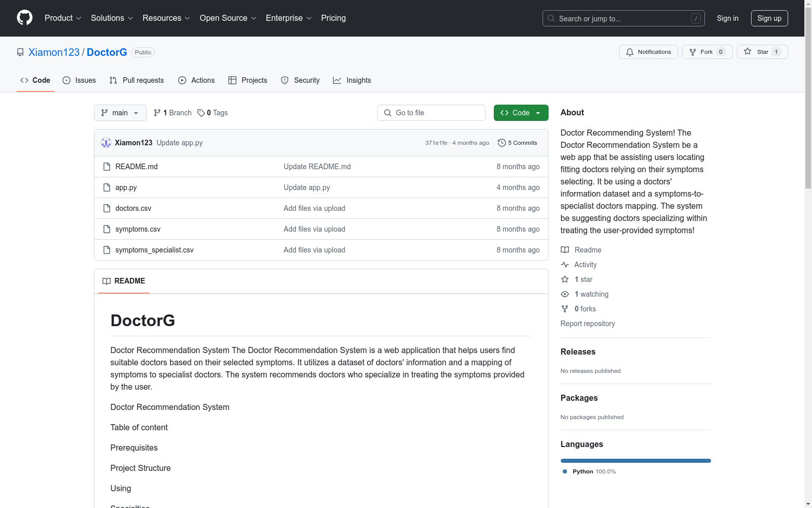This screenshot has height=508, width=812.
Task: Open the Xiamon123 owner profile link
Action: 54,52
